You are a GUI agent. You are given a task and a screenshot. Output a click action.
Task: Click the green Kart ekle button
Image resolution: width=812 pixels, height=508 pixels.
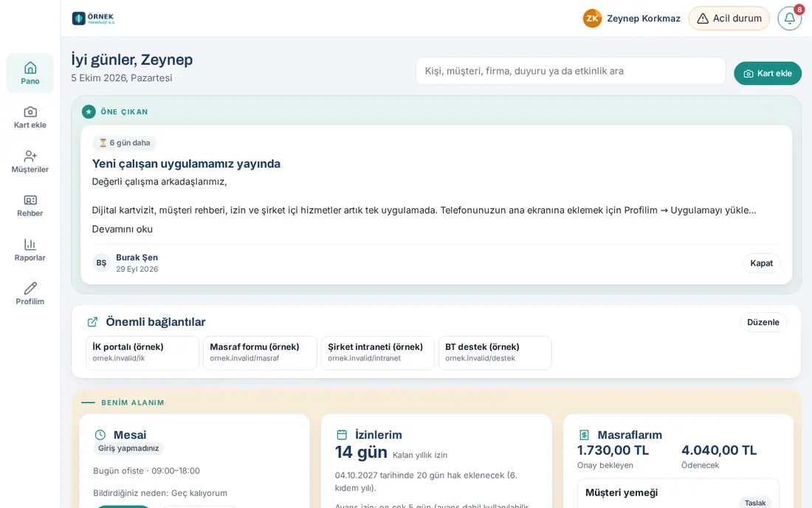click(x=768, y=73)
